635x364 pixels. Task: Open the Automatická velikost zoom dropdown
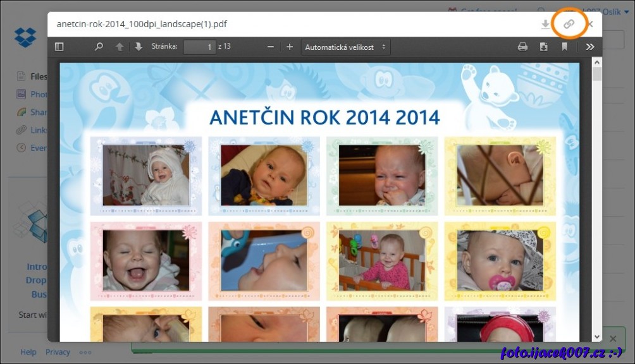pyautogui.click(x=345, y=47)
